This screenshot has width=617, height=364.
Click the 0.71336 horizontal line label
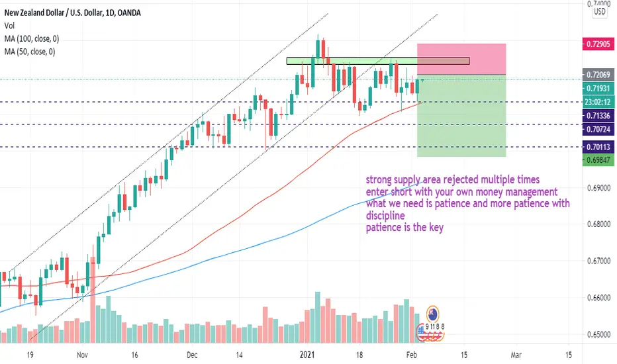tap(598, 116)
